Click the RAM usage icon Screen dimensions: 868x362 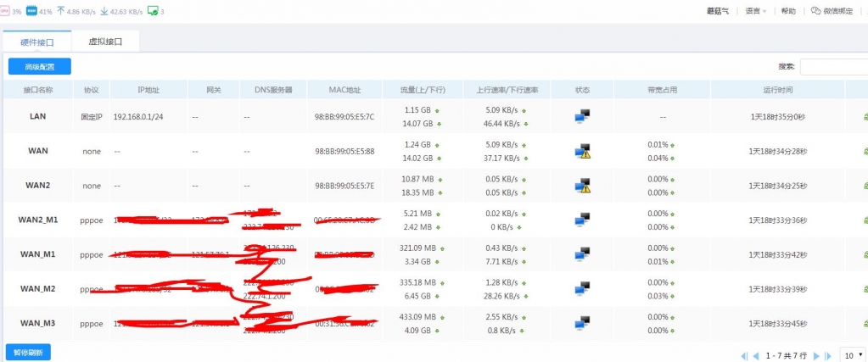[32, 11]
